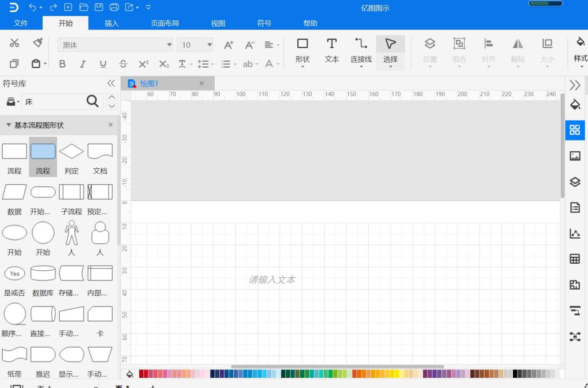
Task: Select the 文本 (Text) tool
Action: [332, 51]
